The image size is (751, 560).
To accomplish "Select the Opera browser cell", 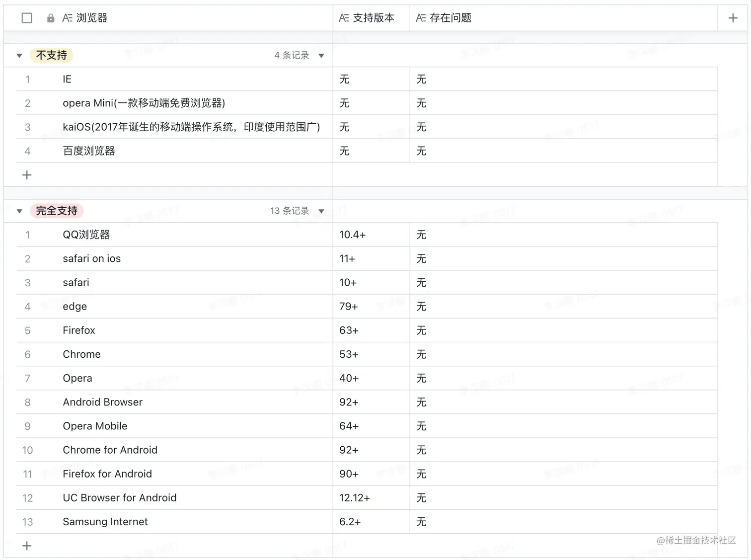I will pos(174,378).
